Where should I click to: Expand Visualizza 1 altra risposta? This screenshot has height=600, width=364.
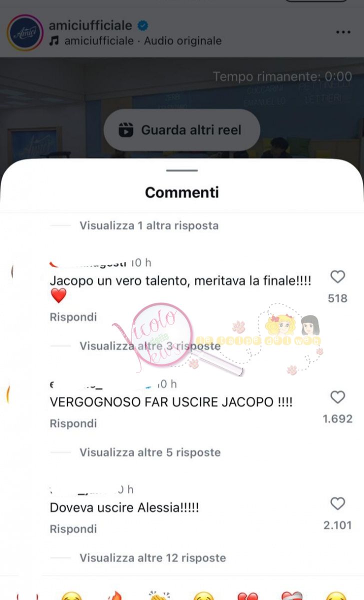pyautogui.click(x=149, y=225)
